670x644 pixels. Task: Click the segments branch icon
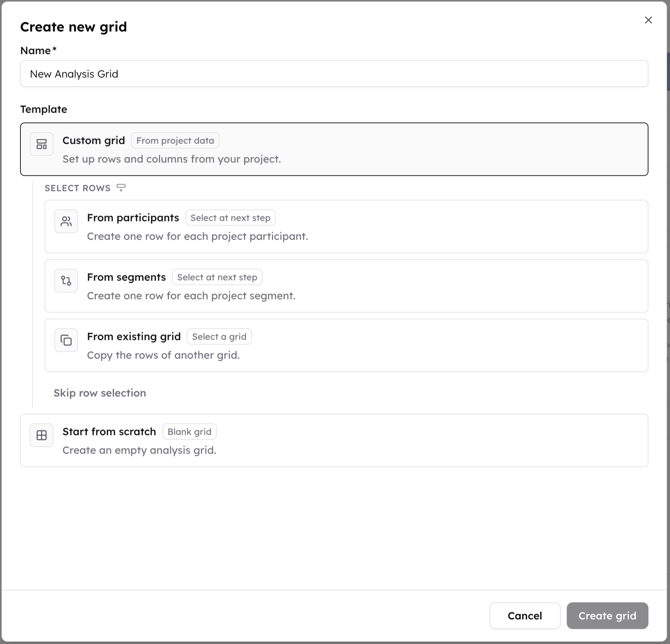coord(66,281)
